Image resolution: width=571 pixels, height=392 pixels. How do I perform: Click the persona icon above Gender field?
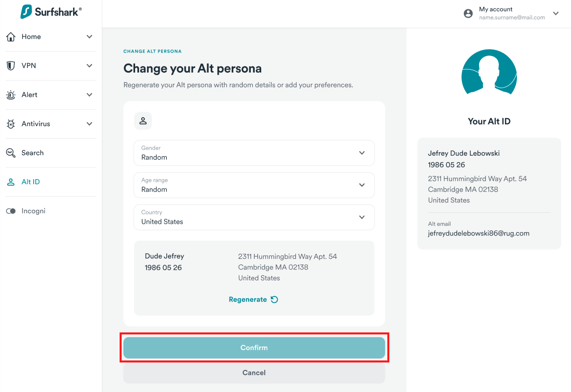click(x=143, y=121)
